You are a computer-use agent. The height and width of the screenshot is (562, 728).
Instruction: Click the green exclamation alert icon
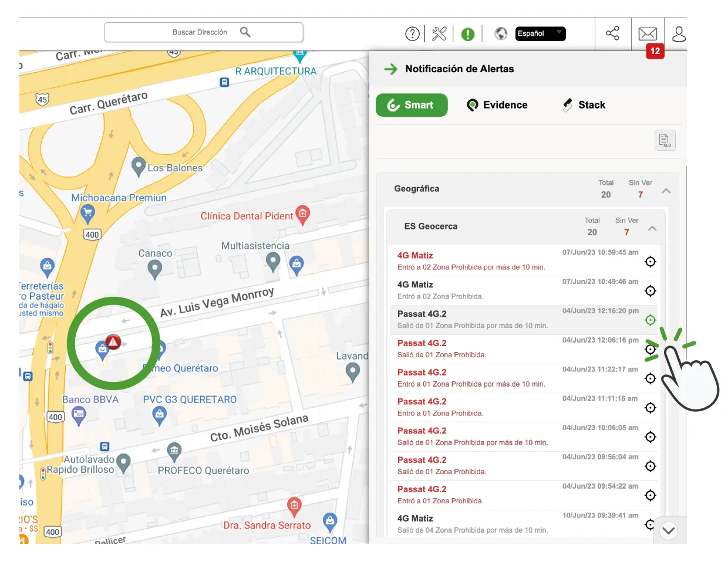click(x=468, y=34)
